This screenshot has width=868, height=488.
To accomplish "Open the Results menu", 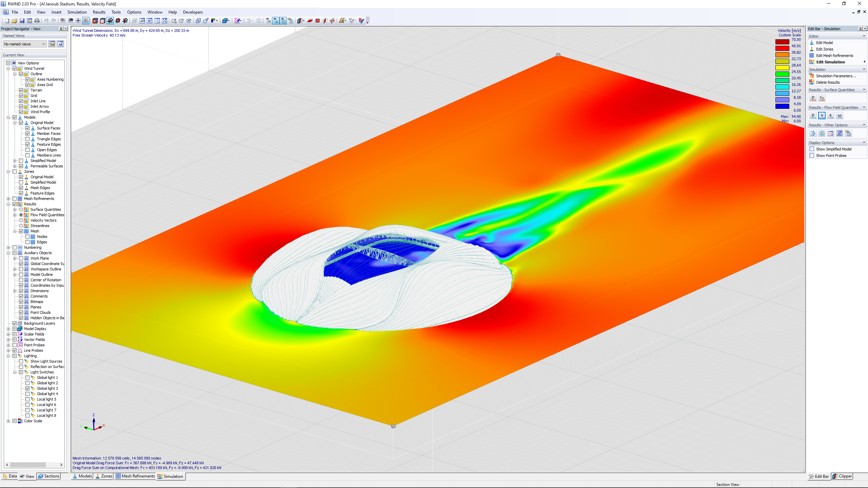I will 99,12.
